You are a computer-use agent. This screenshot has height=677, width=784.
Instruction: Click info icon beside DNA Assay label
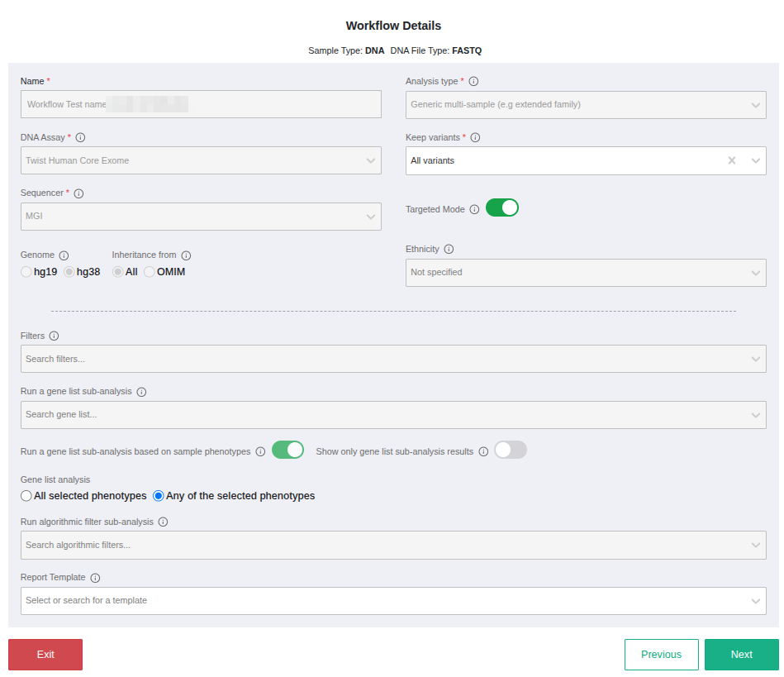[x=80, y=138]
